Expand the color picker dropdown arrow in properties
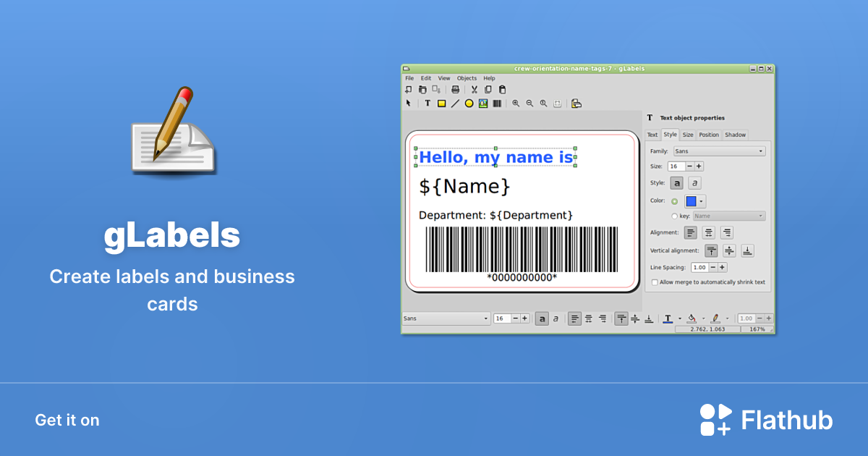Screen dimensions: 868x456 (x=702, y=201)
